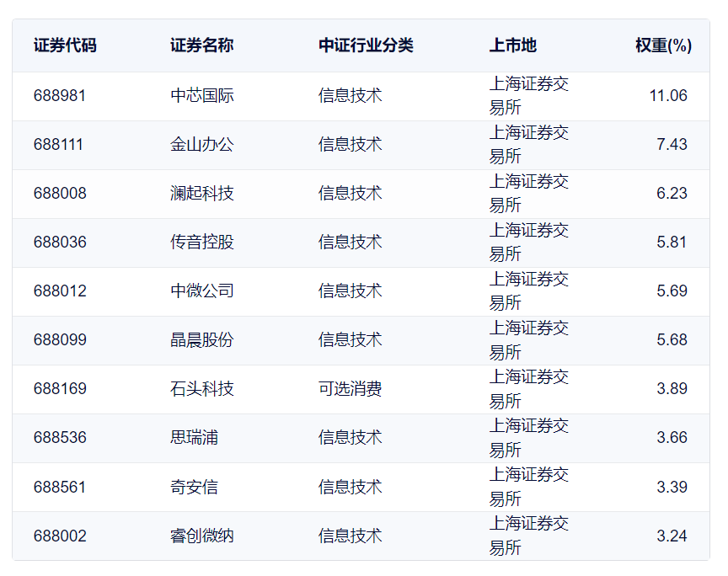Click 可选消费 industry cell for 石头科技
The height and width of the screenshot is (576, 728).
click(350, 388)
